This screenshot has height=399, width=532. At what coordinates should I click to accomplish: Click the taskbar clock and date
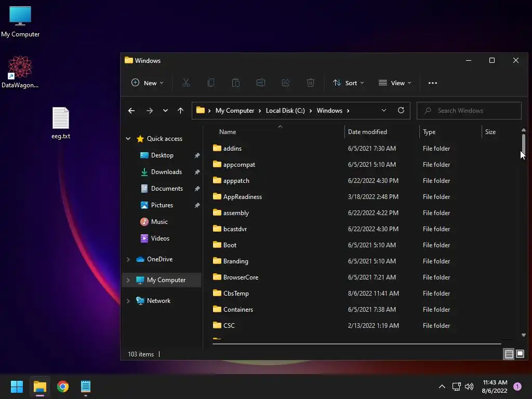click(x=495, y=387)
